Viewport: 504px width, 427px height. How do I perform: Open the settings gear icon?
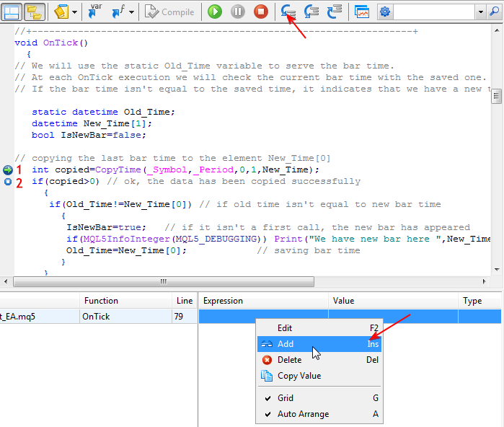point(385,12)
